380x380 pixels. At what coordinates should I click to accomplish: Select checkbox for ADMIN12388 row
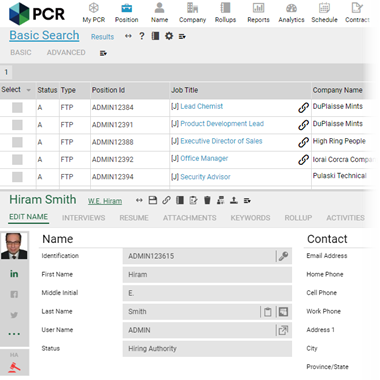17,142
